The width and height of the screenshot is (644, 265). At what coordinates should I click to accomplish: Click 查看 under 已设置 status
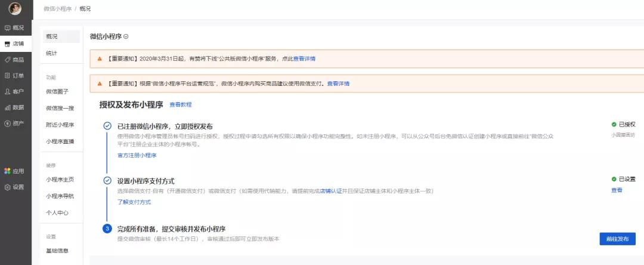pos(617,190)
